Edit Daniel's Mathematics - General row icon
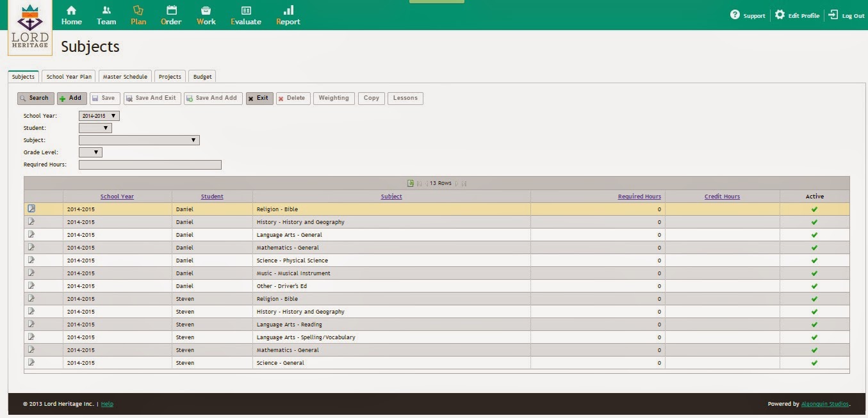Screen dimensions: 868x418 tap(31, 247)
